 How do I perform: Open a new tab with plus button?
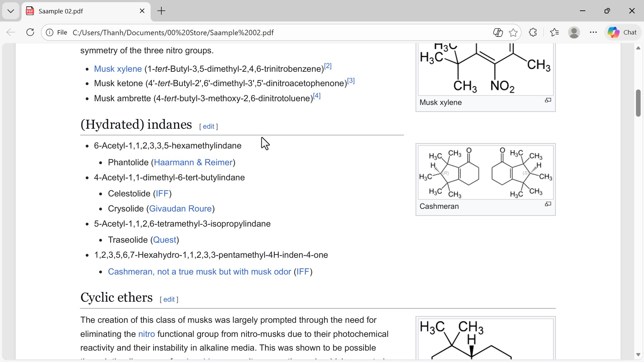[x=161, y=11]
